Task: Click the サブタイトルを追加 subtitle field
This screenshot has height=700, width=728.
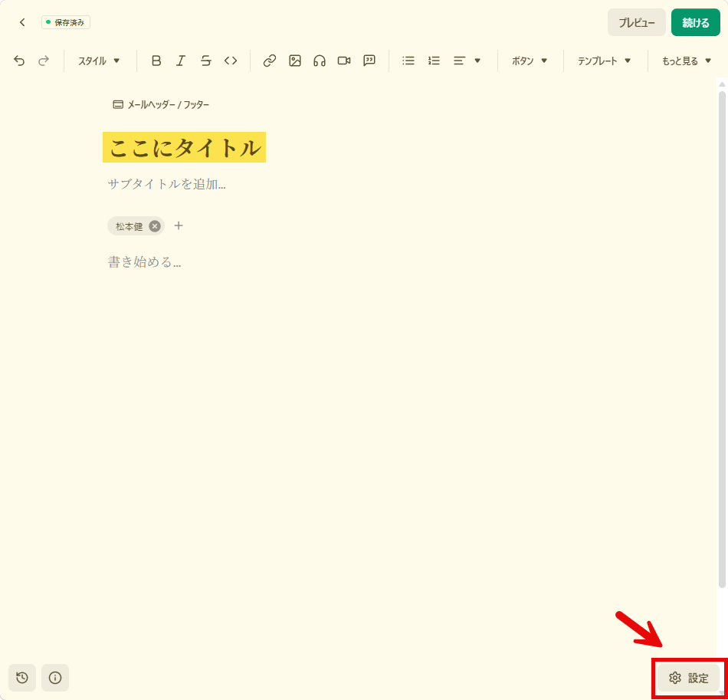Action: (167, 184)
